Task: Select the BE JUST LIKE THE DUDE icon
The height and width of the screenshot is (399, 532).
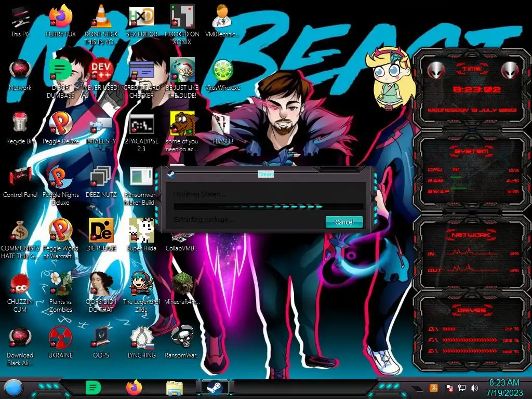Action: point(182,79)
